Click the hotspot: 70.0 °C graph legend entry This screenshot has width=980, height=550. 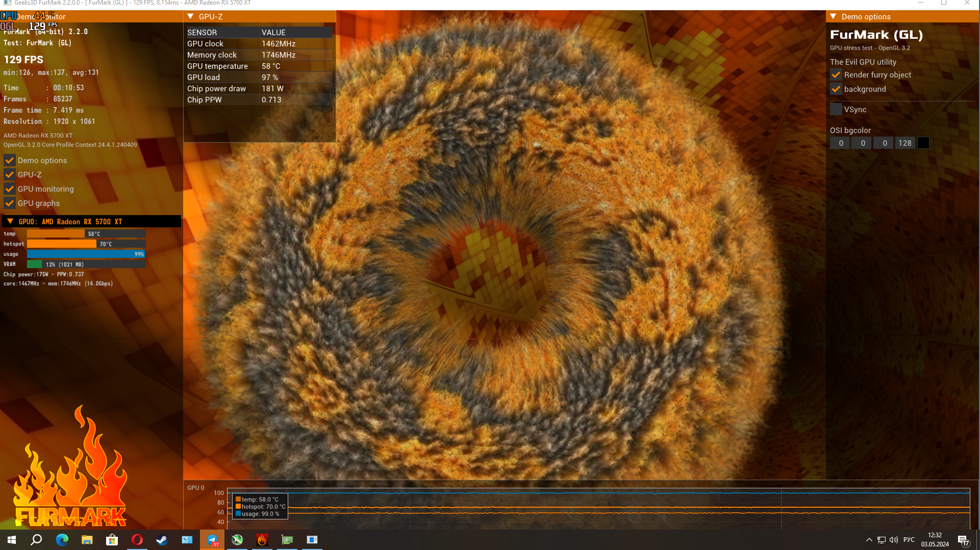[x=260, y=507]
